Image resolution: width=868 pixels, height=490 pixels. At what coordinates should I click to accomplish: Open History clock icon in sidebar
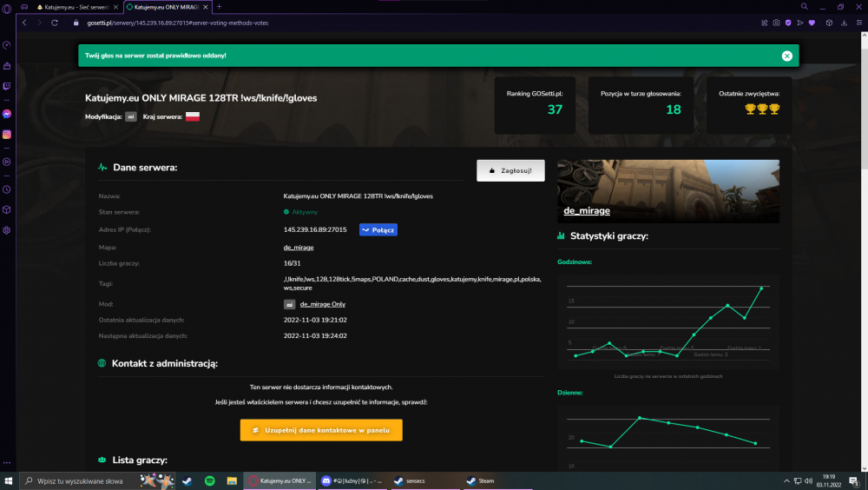click(7, 189)
